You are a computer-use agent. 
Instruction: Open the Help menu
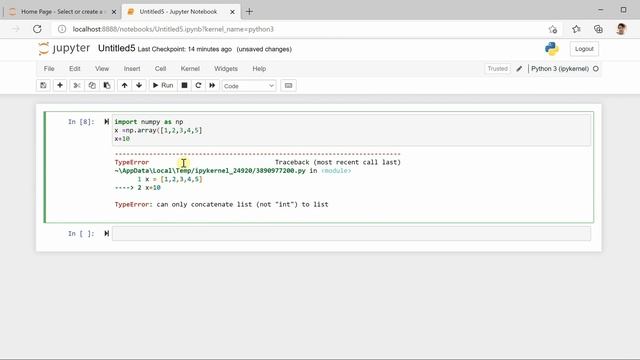(x=259, y=69)
